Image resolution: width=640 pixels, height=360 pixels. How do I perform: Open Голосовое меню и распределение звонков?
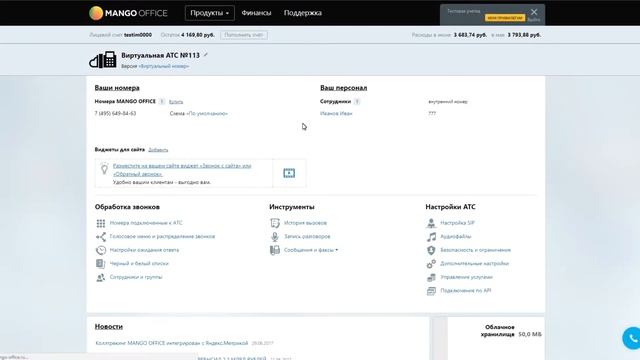click(x=162, y=236)
